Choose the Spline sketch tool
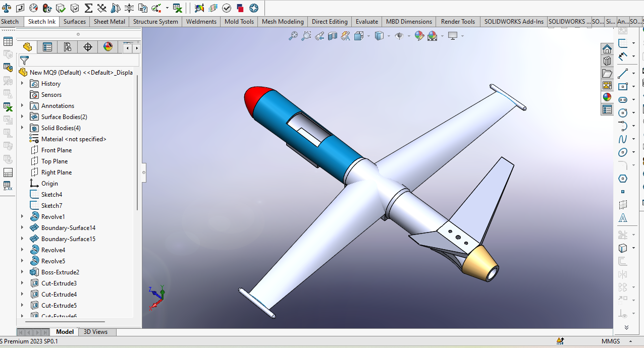 coord(623,139)
